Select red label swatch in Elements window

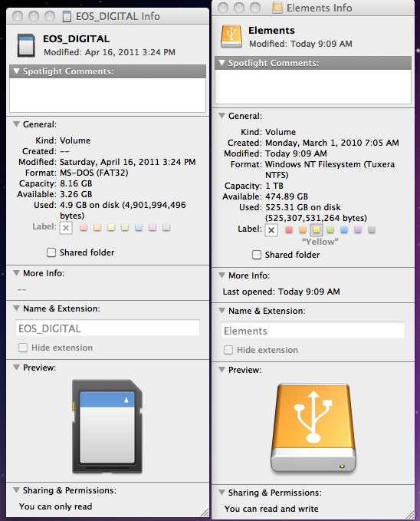289,230
